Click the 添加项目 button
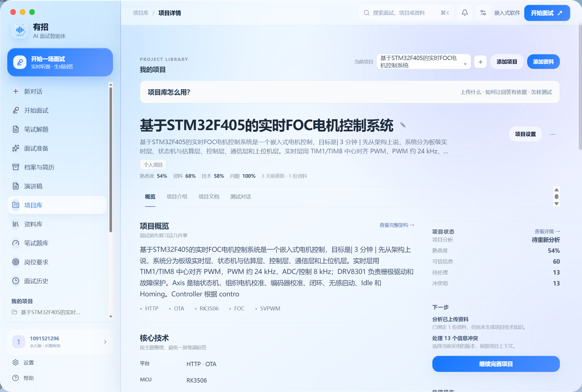Image resolution: width=582 pixels, height=392 pixels. [507, 62]
